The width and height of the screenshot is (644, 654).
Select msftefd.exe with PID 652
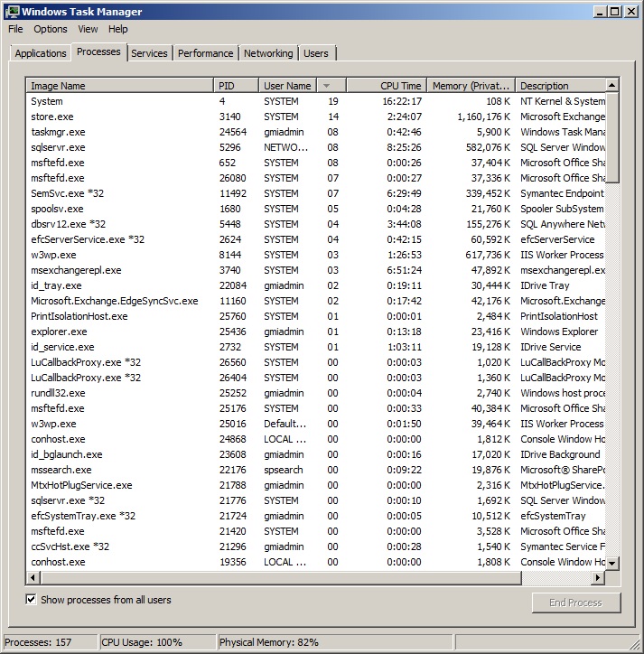(316, 163)
